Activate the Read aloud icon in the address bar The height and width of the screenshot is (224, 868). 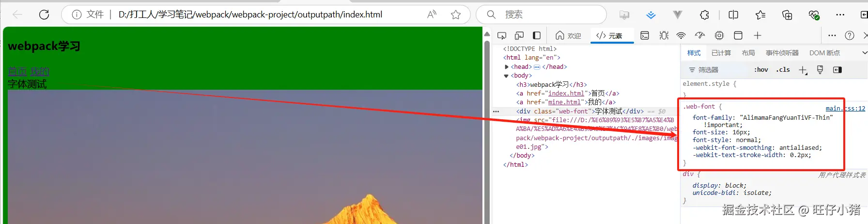pyautogui.click(x=432, y=15)
